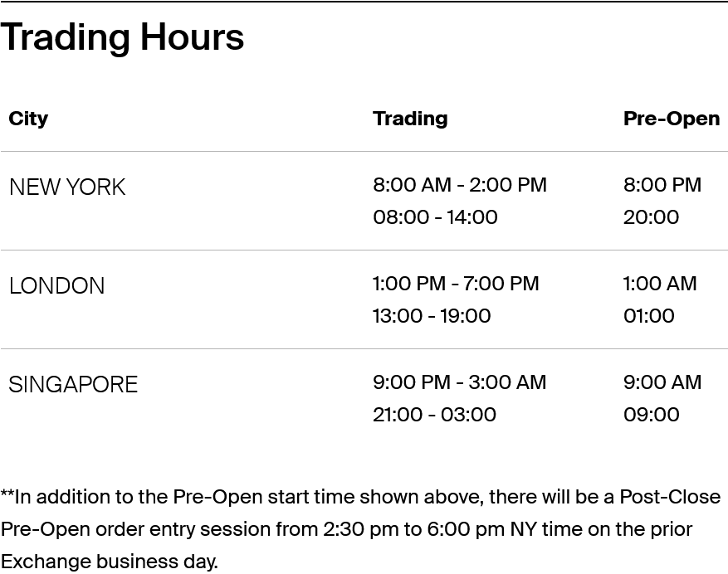Click the NEW YORK row label
The image size is (728, 574).
click(67, 187)
